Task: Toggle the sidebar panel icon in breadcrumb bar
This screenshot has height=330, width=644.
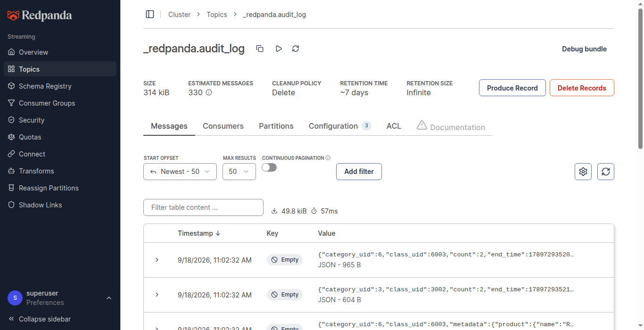Action: point(150,14)
